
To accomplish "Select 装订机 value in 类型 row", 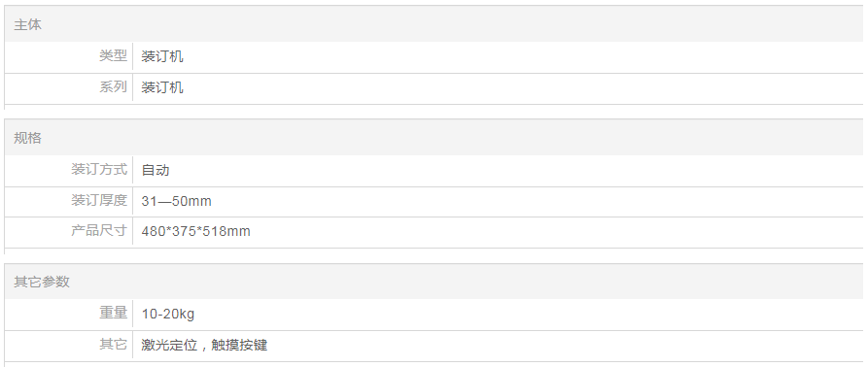I will [x=162, y=56].
